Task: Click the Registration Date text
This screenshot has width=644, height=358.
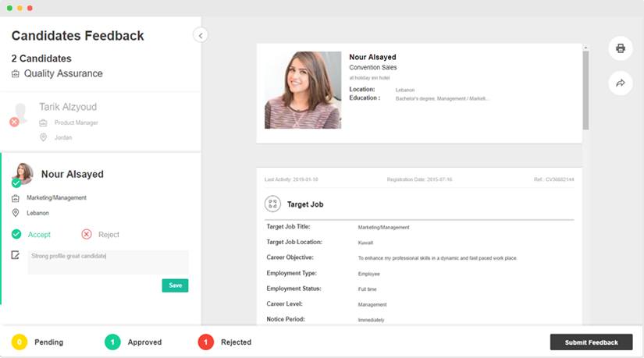Action: [419, 179]
